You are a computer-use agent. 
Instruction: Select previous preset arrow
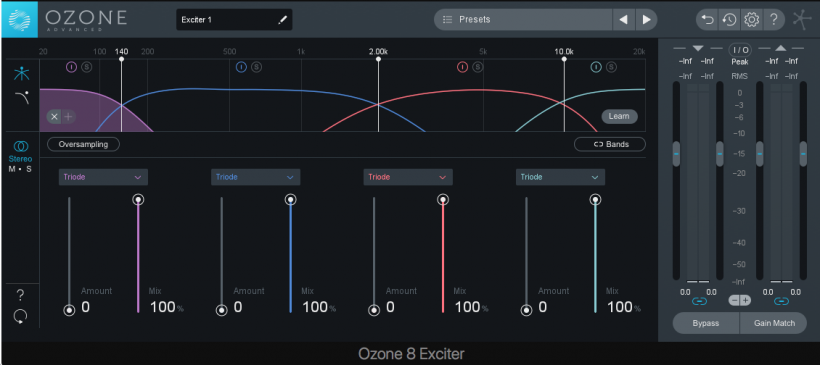pos(623,20)
